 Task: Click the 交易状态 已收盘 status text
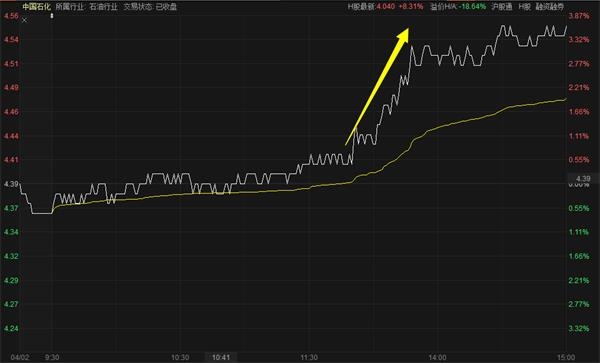150,7
